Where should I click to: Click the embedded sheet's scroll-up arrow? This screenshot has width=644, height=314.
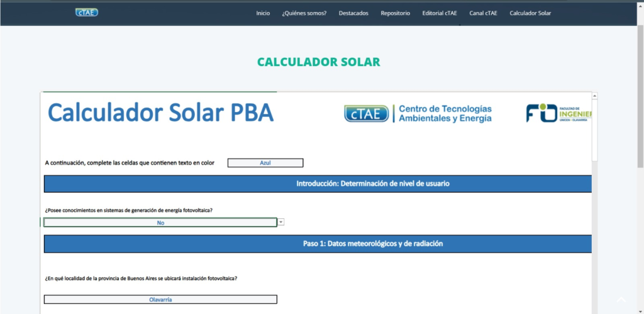tap(595, 96)
